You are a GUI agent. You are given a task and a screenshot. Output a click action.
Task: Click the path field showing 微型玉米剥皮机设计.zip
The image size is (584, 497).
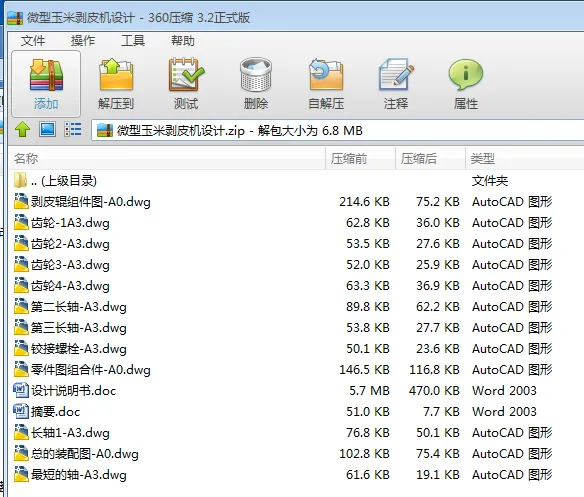pos(337,130)
